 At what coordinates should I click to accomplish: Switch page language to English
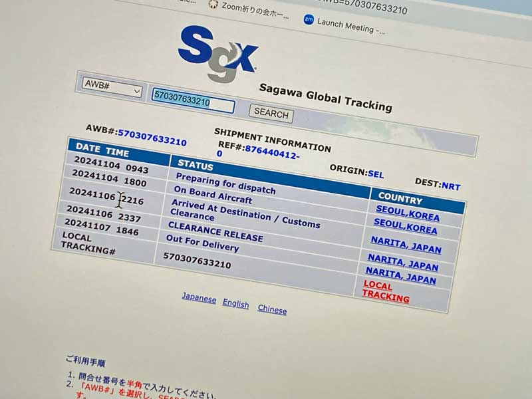coord(235,304)
